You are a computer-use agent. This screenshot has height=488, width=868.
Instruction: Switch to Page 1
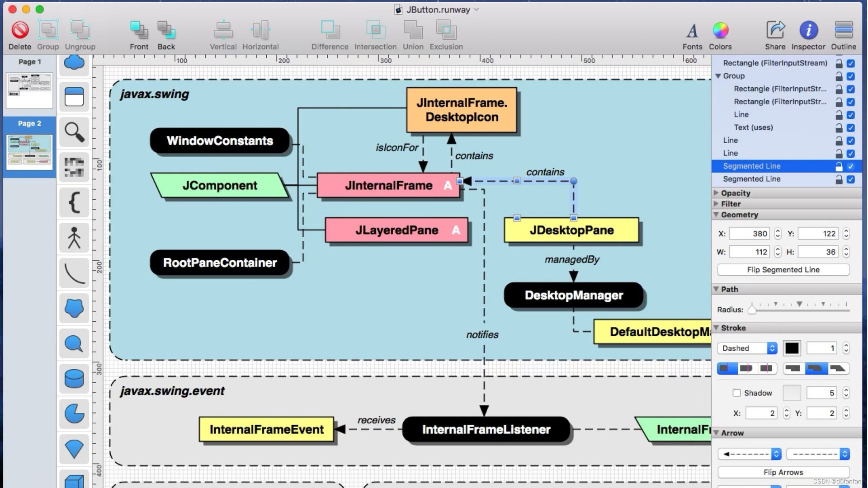29,91
